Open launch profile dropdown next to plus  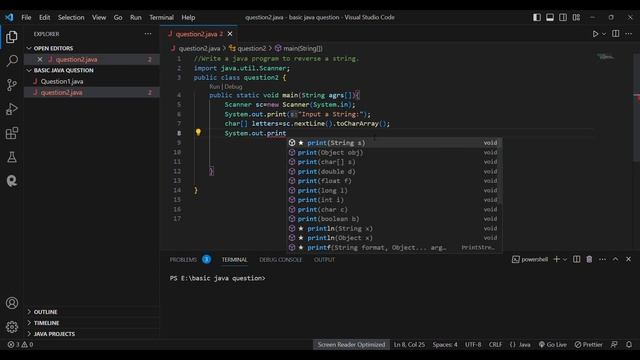(x=565, y=260)
